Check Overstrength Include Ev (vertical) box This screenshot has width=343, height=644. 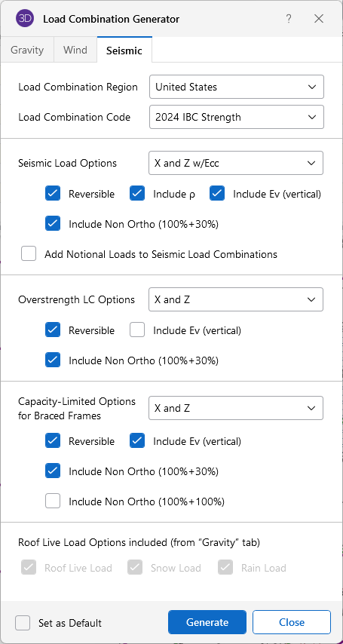click(137, 330)
